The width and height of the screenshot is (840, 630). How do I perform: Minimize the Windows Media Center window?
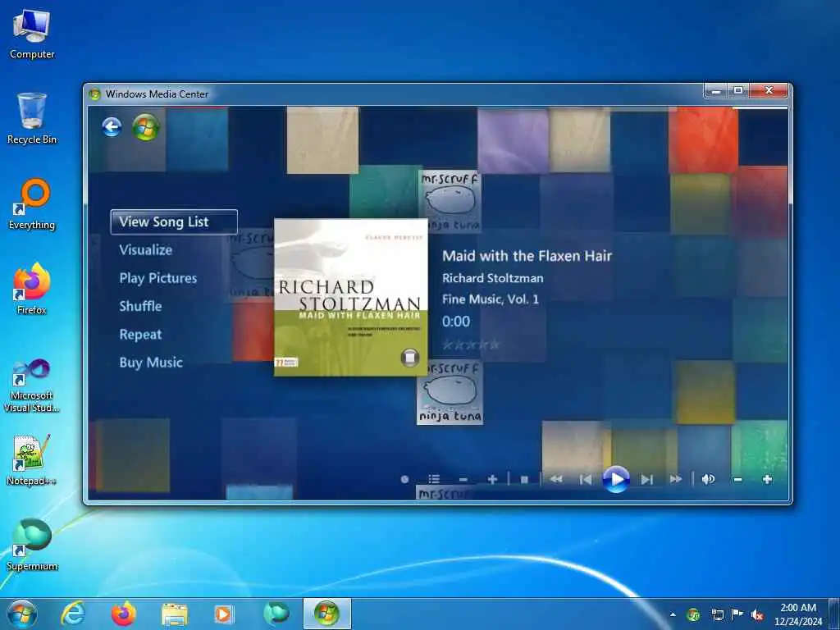click(715, 91)
